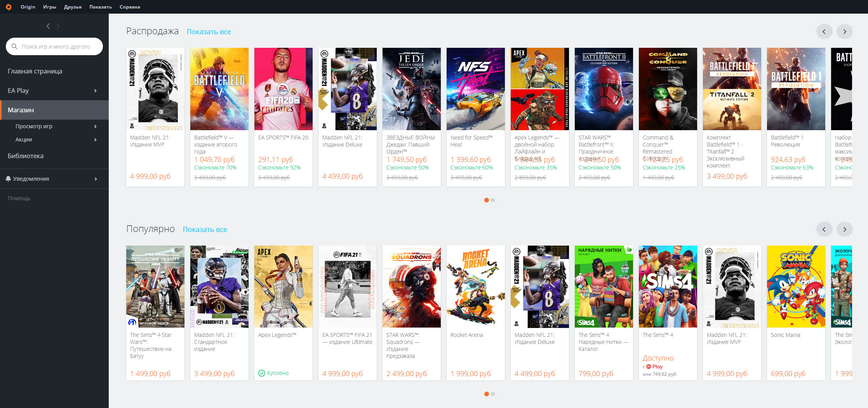Open the notifications bell icon

coord(9,179)
